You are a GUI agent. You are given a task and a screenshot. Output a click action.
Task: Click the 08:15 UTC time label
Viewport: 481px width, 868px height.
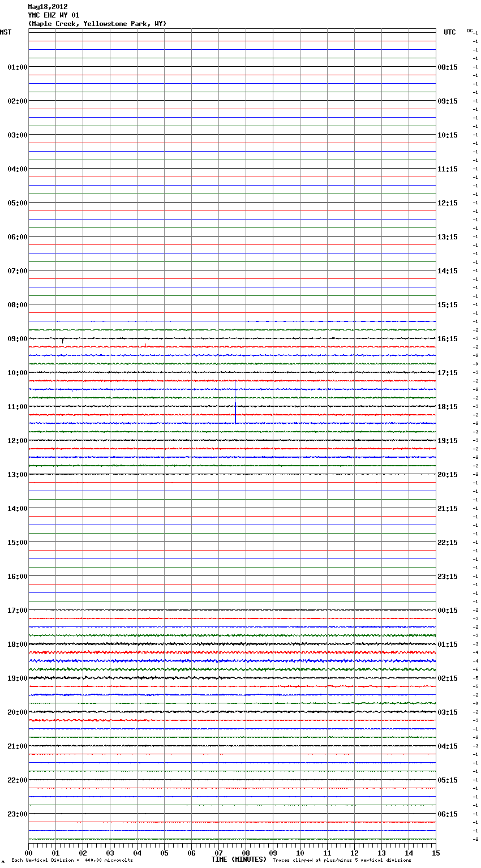click(x=448, y=67)
